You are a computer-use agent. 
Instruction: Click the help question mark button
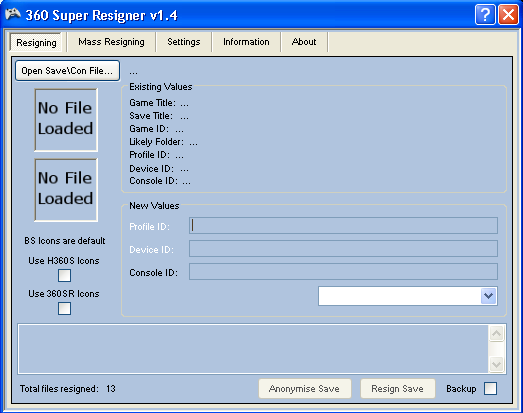(x=485, y=15)
